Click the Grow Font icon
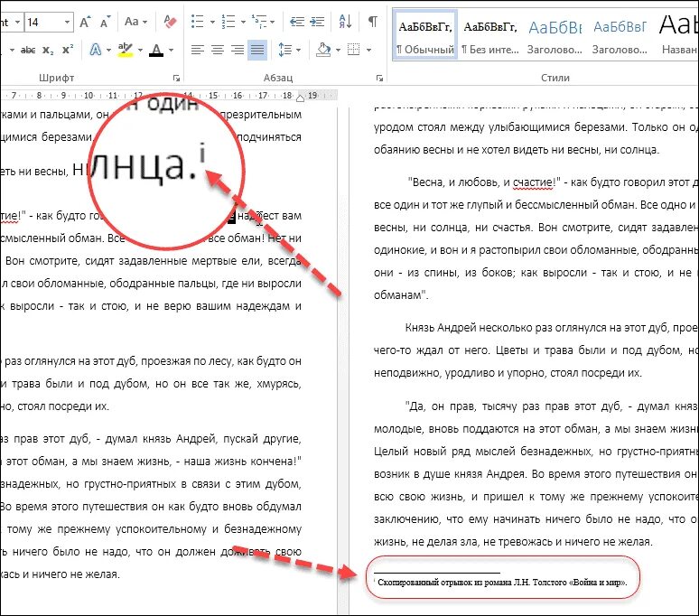Image resolution: width=699 pixels, height=616 pixels. tap(85, 22)
